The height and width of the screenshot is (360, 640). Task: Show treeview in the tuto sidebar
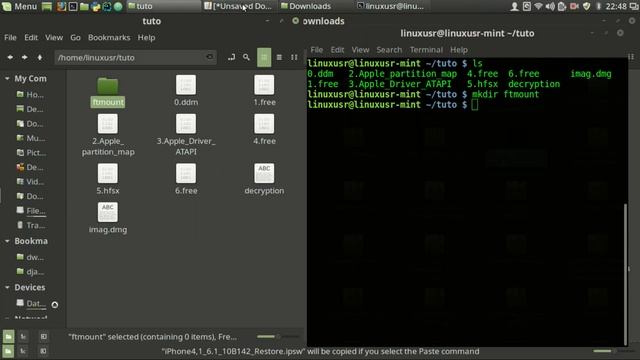pyautogui.click(x=23, y=337)
